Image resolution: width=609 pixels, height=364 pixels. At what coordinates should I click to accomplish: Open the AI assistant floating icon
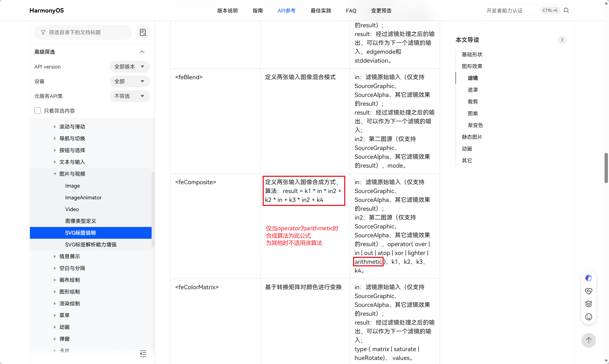(x=589, y=278)
